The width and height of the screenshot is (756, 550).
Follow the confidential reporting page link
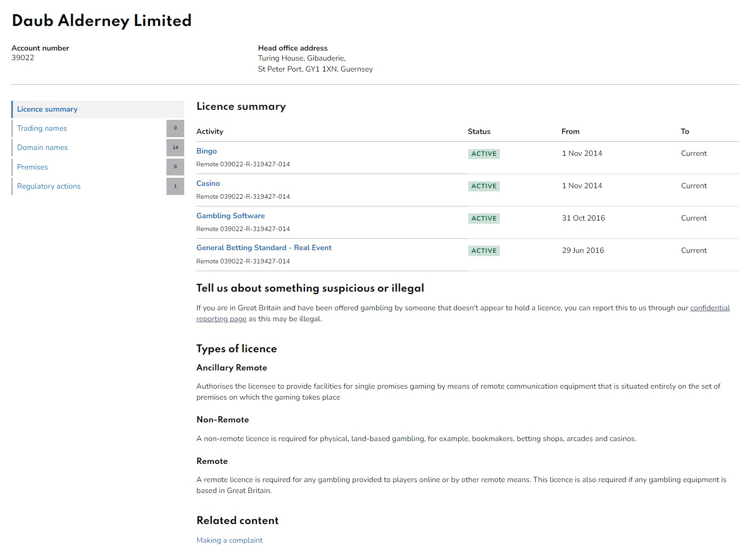(x=710, y=308)
